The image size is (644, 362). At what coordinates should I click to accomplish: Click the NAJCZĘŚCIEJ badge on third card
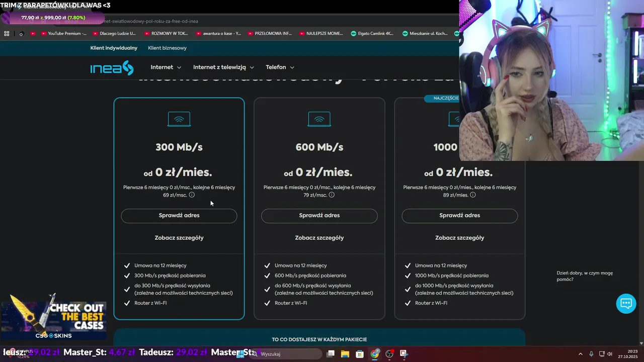point(442,98)
